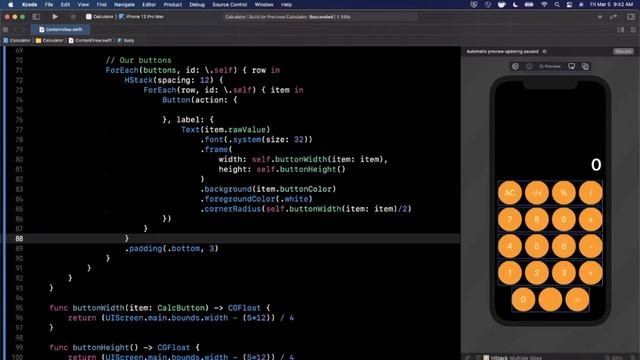Open the Navigate menu

[x=124, y=4]
